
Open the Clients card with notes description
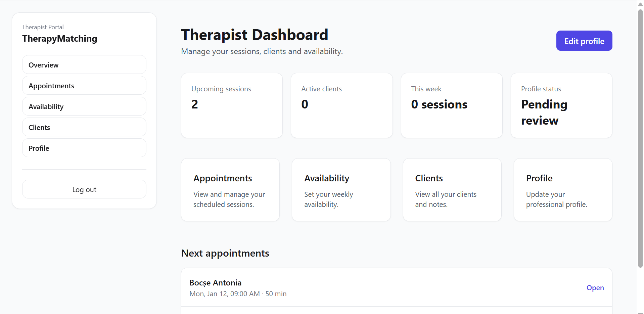click(452, 190)
